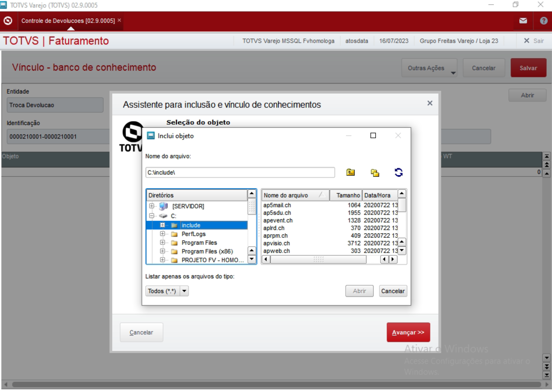Close the Controle de Devolucoes tab
Viewport: 552px width, 392px height.
119,20
